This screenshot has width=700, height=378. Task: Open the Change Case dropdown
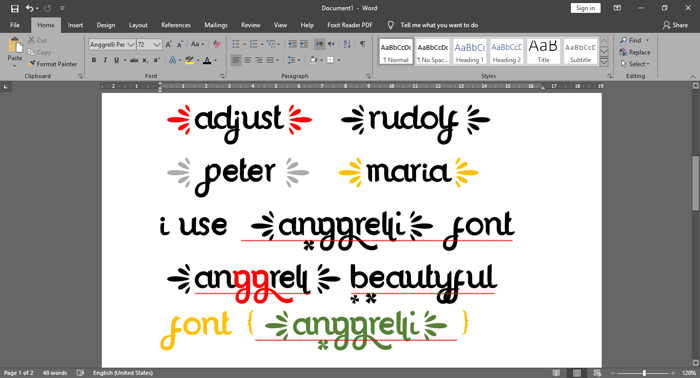[197, 44]
